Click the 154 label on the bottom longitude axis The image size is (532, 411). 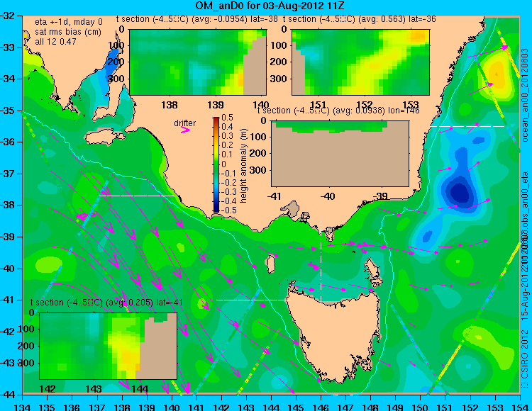[x=519, y=407]
